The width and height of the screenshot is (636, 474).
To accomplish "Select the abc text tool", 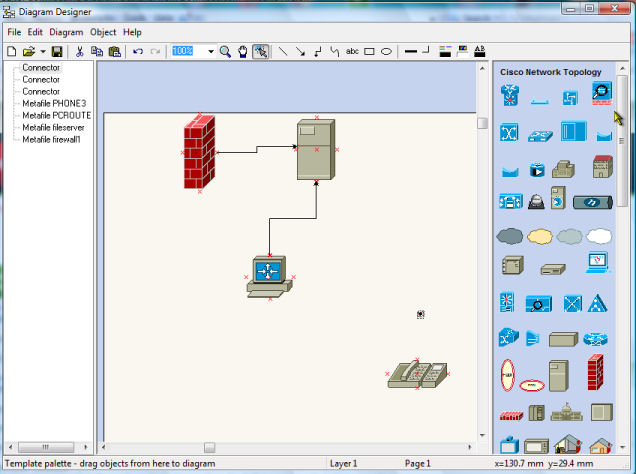I will pyautogui.click(x=352, y=51).
